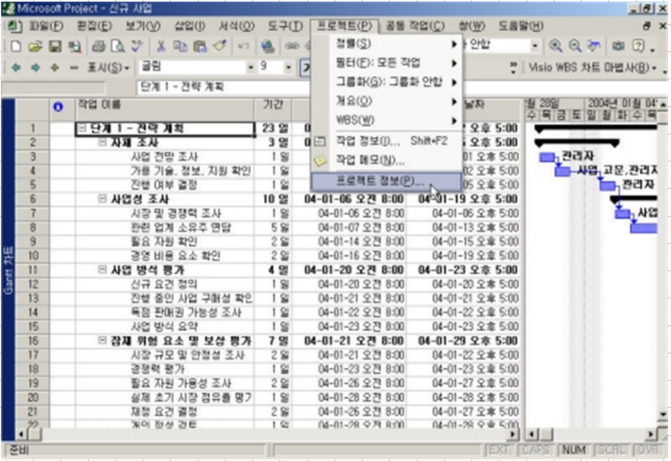Open the Visio WBS 차트 마법사 dropdown
This screenshot has width=671, height=461.
tap(592, 67)
